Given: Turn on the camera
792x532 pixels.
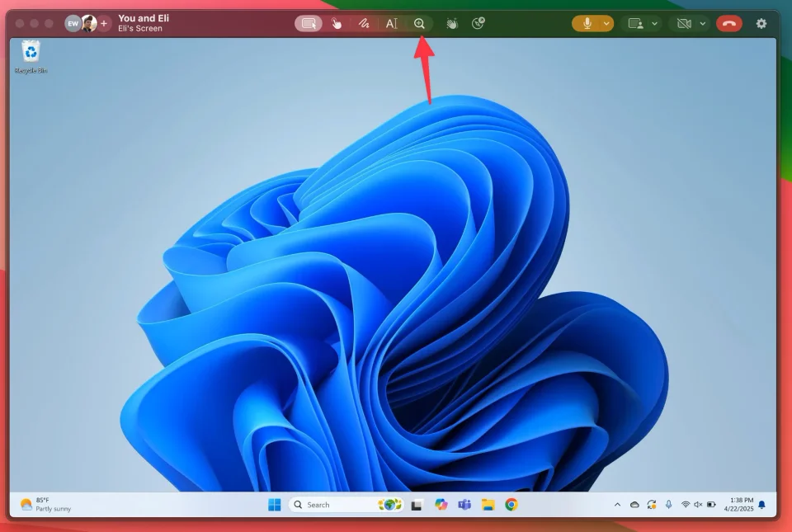Looking at the screenshot, I should (x=684, y=23).
